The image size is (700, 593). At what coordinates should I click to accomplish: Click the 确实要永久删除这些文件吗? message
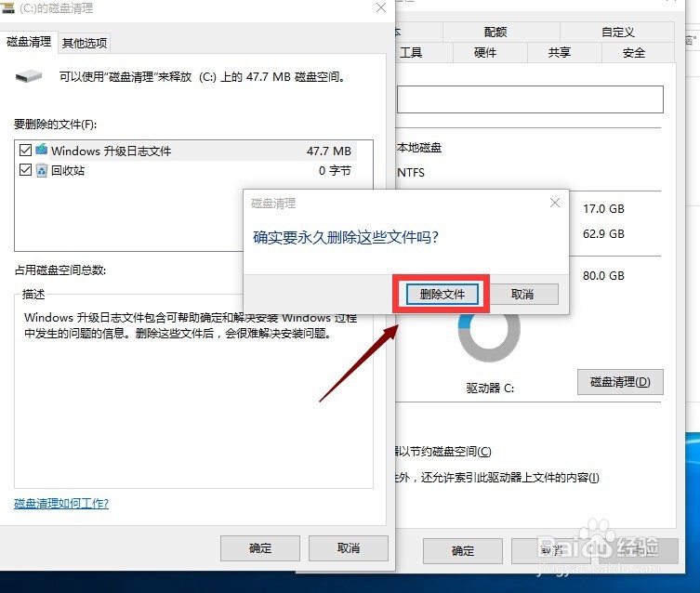pyautogui.click(x=346, y=237)
